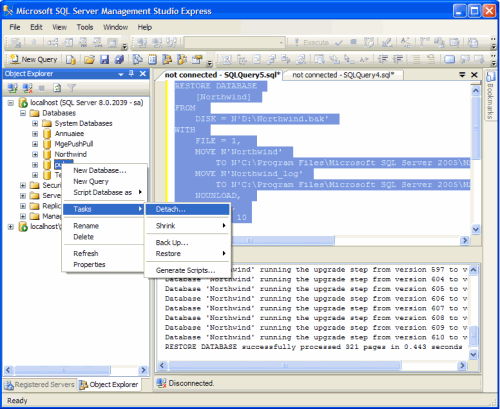Open Script Database as submenu
This screenshot has height=409, width=500.
pyautogui.click(x=104, y=192)
